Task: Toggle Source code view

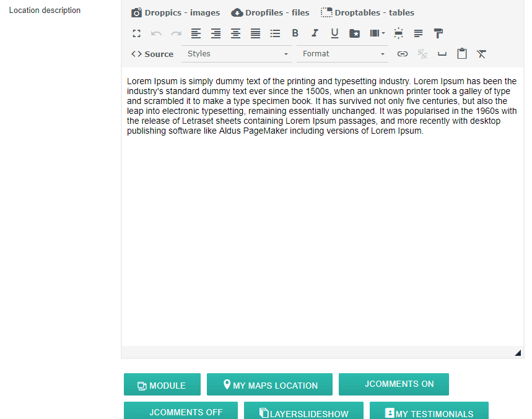Action: 152,54
